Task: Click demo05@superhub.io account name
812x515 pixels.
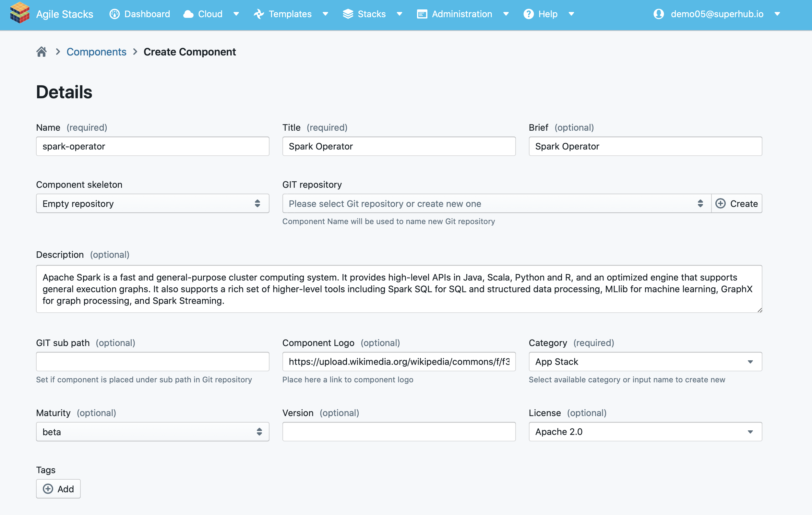Action: (x=717, y=14)
